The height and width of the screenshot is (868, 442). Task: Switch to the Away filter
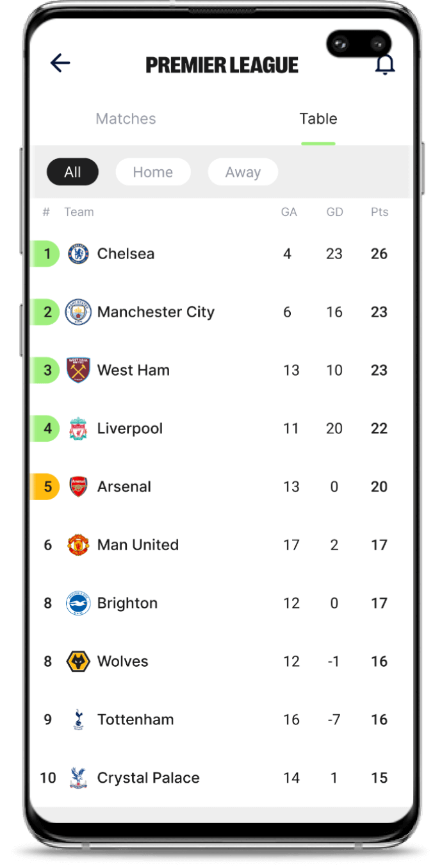click(x=243, y=172)
